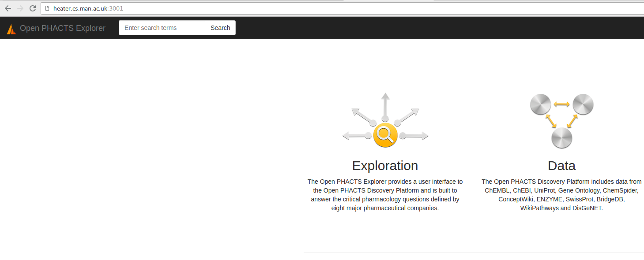Viewport: 644px width, 260px height.
Task: Open the Open PHACTS Explorer home link
Action: pos(63,28)
